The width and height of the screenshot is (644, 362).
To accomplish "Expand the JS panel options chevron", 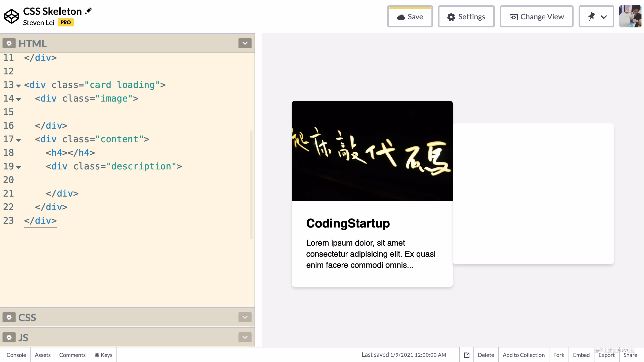I will [245, 337].
